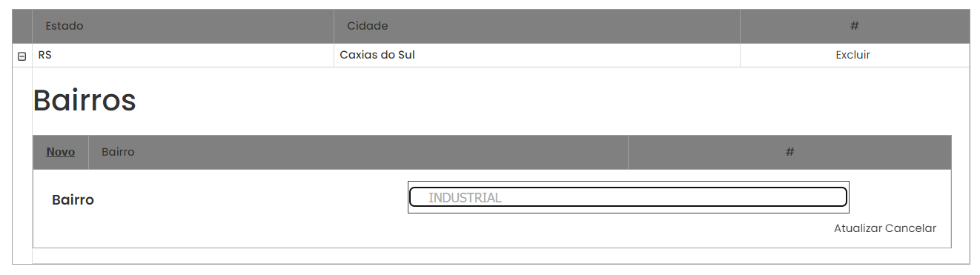Discard the edit with the Cancelar link
980x275 pixels.
point(911,228)
